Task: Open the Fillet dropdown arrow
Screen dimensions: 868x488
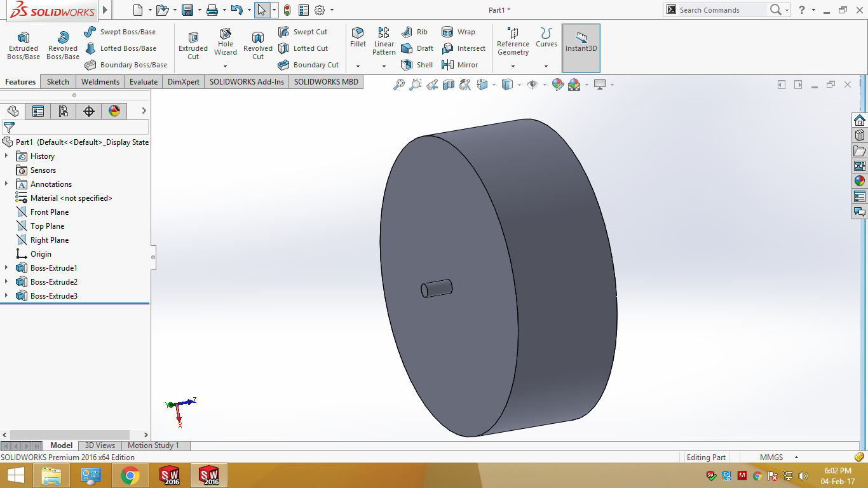Action: (358, 66)
